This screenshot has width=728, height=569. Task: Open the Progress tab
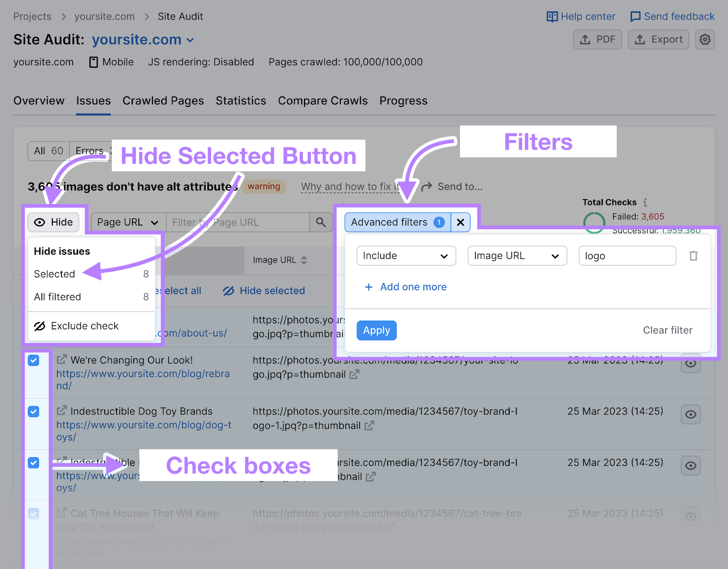coord(403,101)
